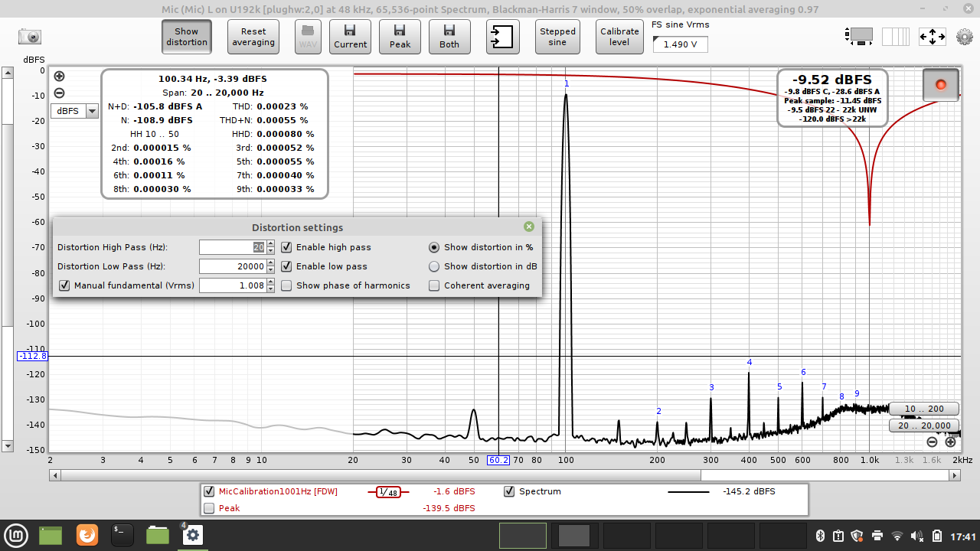Toggle MicCalibration1001Hz trace visibility
This screenshot has width=980, height=551.
[209, 491]
